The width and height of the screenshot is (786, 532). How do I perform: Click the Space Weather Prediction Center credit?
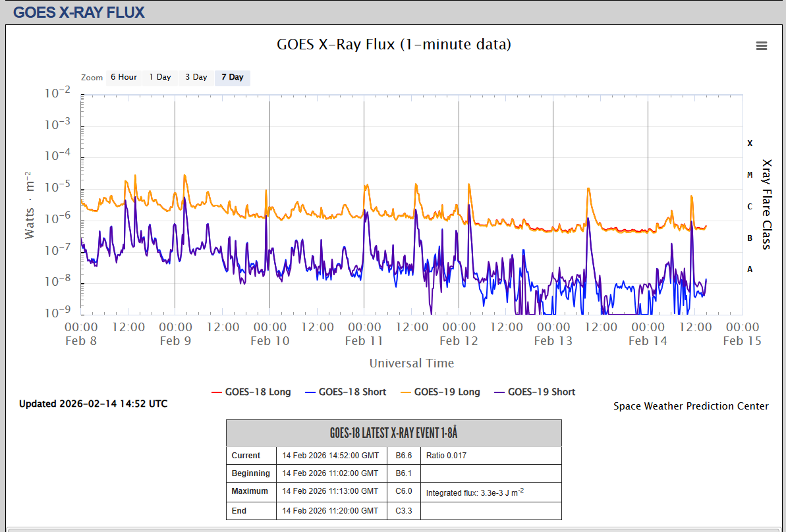coord(690,406)
